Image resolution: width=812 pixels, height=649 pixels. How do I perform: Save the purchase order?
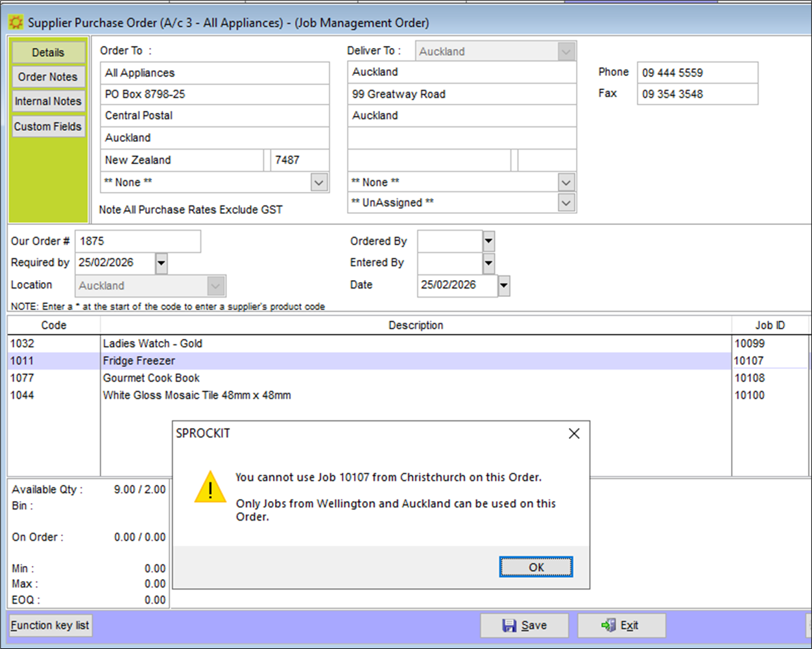pyautogui.click(x=524, y=626)
